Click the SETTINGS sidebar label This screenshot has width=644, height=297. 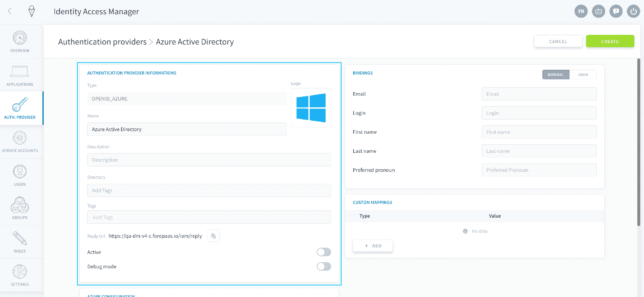coord(20,284)
